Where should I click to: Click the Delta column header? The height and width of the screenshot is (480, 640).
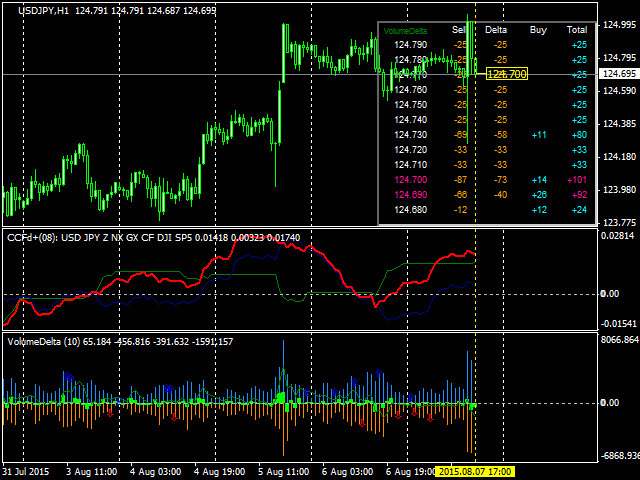coord(496,30)
